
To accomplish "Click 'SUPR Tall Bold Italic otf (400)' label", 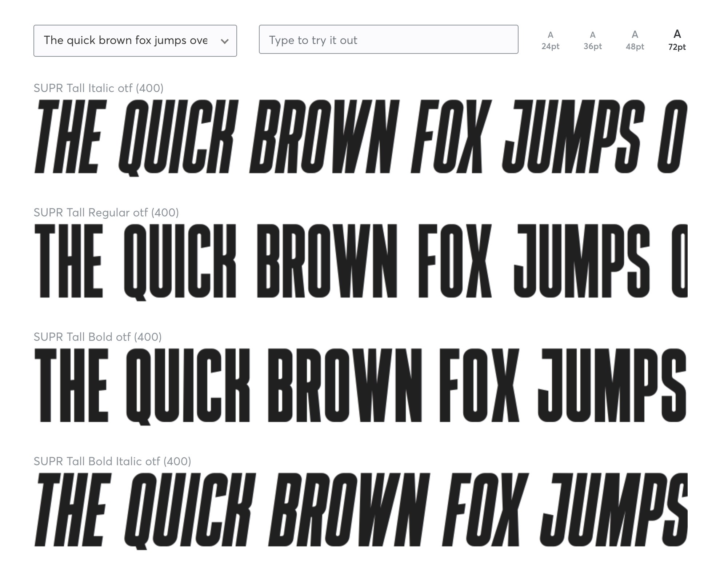I will click(112, 461).
